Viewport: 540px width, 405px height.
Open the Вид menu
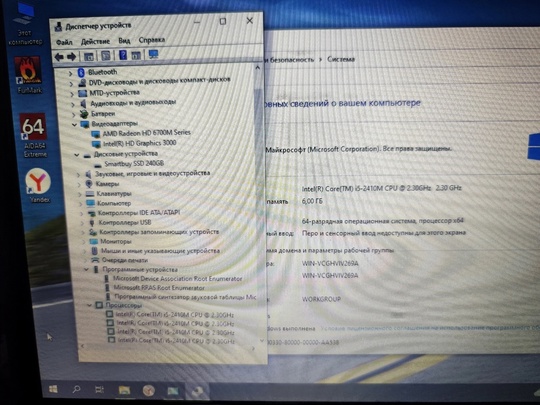pyautogui.click(x=124, y=41)
